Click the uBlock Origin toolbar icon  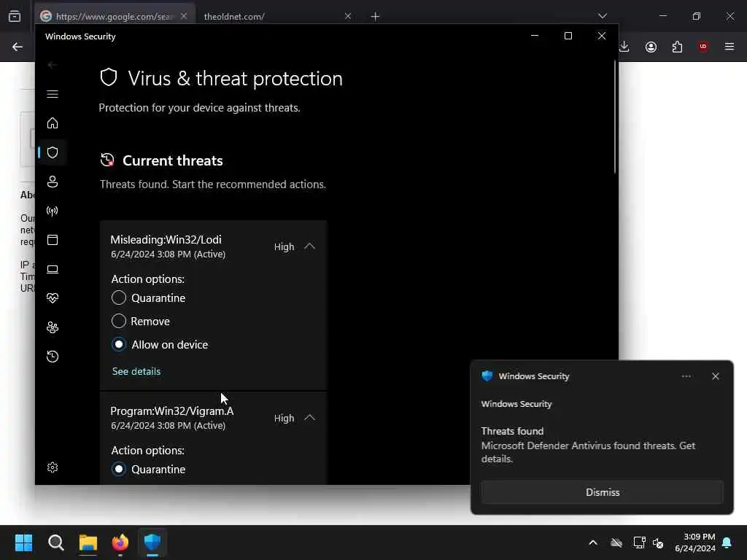[703, 47]
